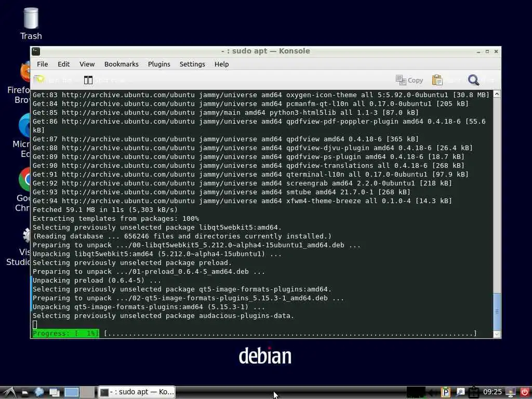532x399 pixels.
Task: Close the Konsole window
Action: [x=496, y=51]
